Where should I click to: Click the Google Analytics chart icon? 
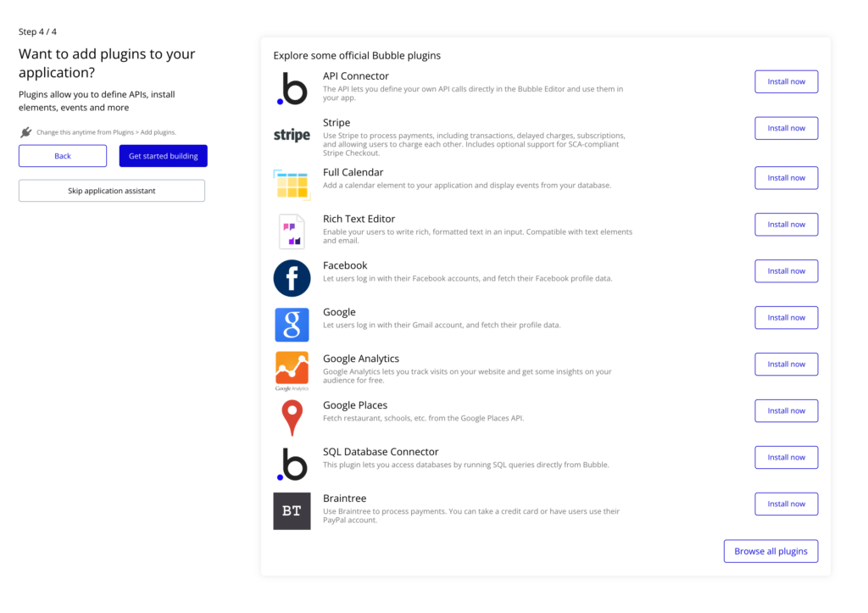(x=292, y=371)
